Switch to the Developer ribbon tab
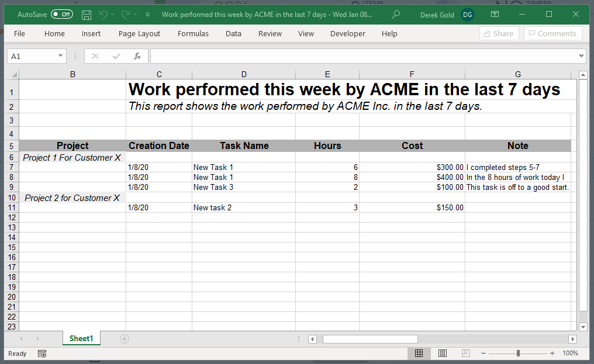The height and width of the screenshot is (364, 594). (x=347, y=34)
